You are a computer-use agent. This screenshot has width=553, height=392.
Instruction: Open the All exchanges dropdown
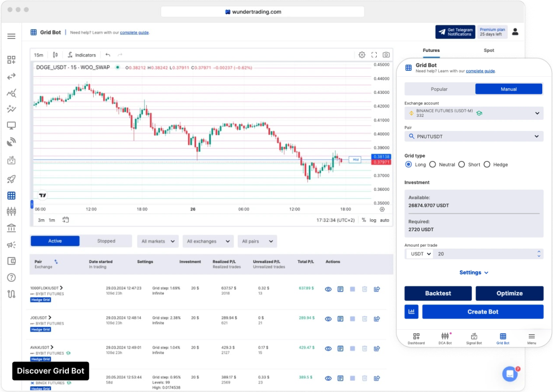pos(208,241)
